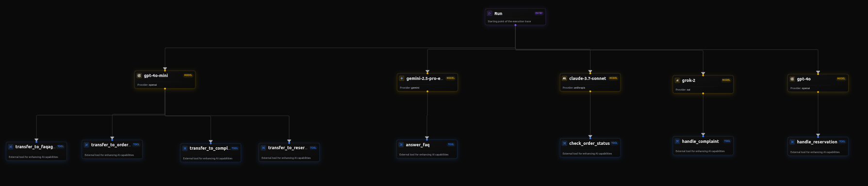This screenshot has width=868, height=186.
Task: Click MODEL badge on claude-3.7-sonnet node
Action: (x=613, y=78)
